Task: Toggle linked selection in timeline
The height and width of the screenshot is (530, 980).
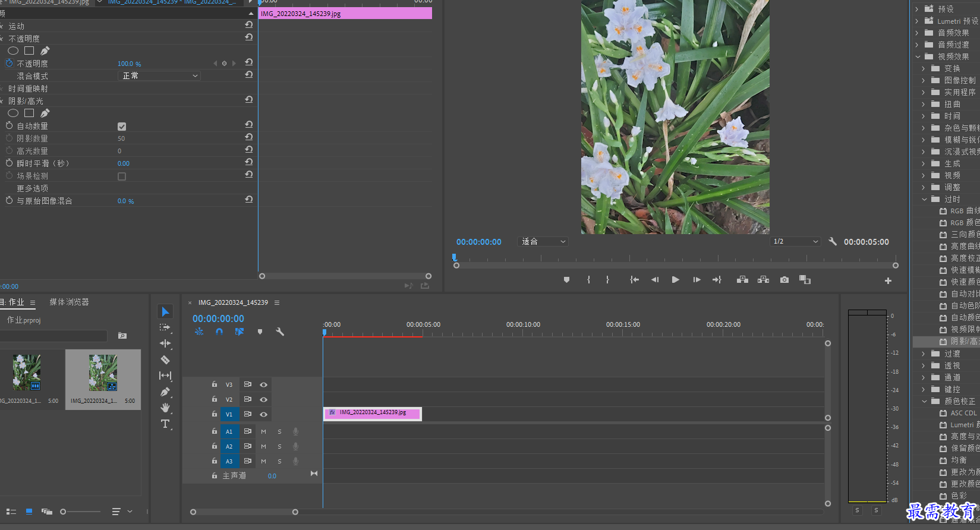Action: pyautogui.click(x=240, y=332)
